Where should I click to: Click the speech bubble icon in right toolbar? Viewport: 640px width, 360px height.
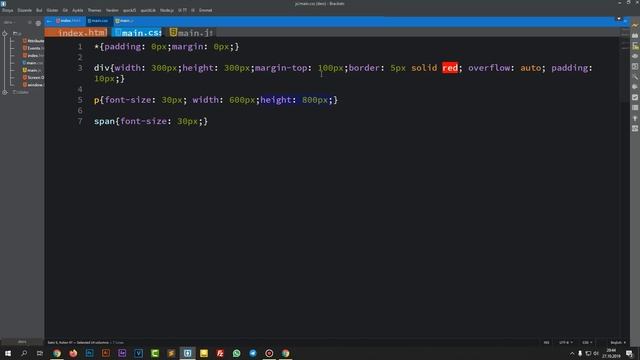click(x=635, y=87)
